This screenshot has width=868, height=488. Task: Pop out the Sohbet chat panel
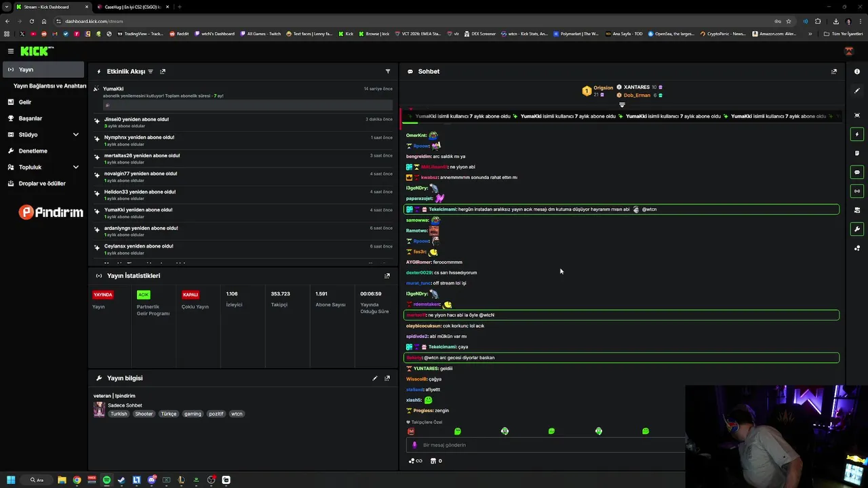[834, 71]
